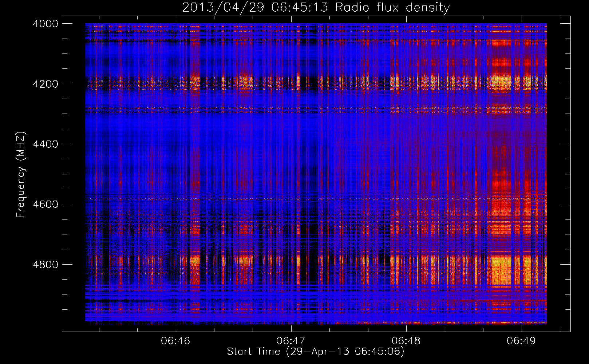This screenshot has height=364, width=589.
Task: Click the 06:49 time tick label
Action: [x=521, y=341]
